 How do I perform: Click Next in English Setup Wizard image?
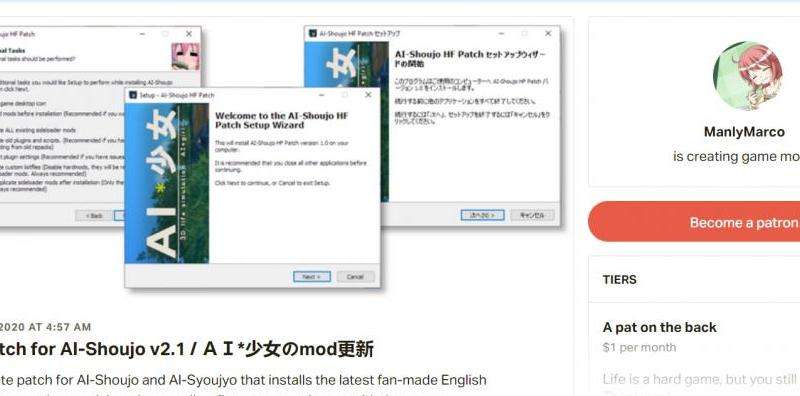click(311, 277)
